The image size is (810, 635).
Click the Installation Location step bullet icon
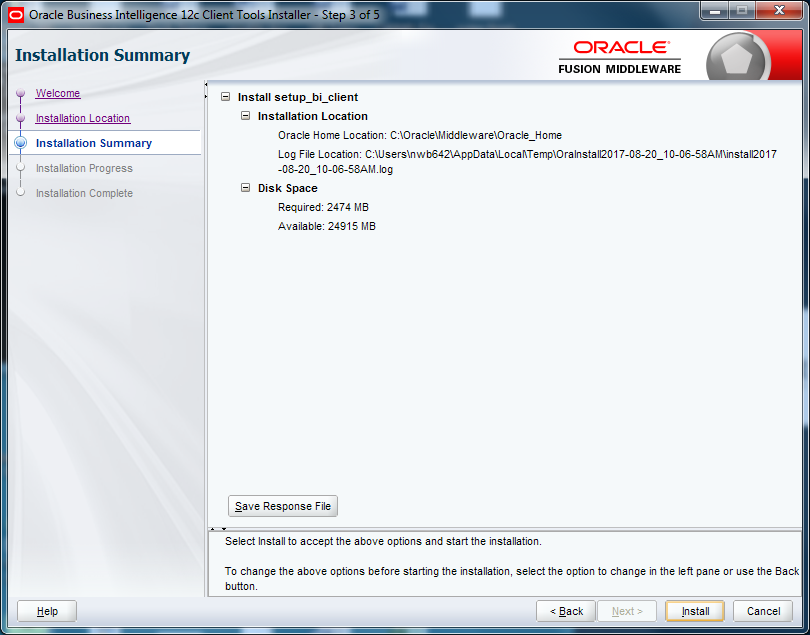pyautogui.click(x=22, y=118)
